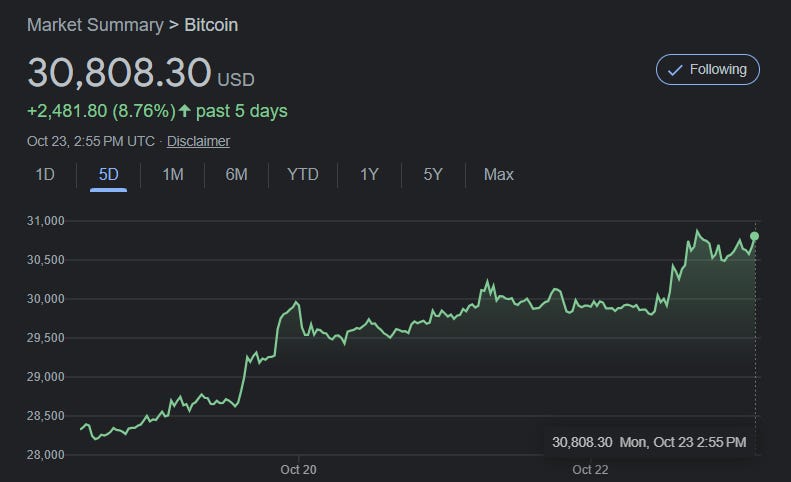Click the 29,000 y-axis label
The height and width of the screenshot is (482, 791).
(x=45, y=377)
